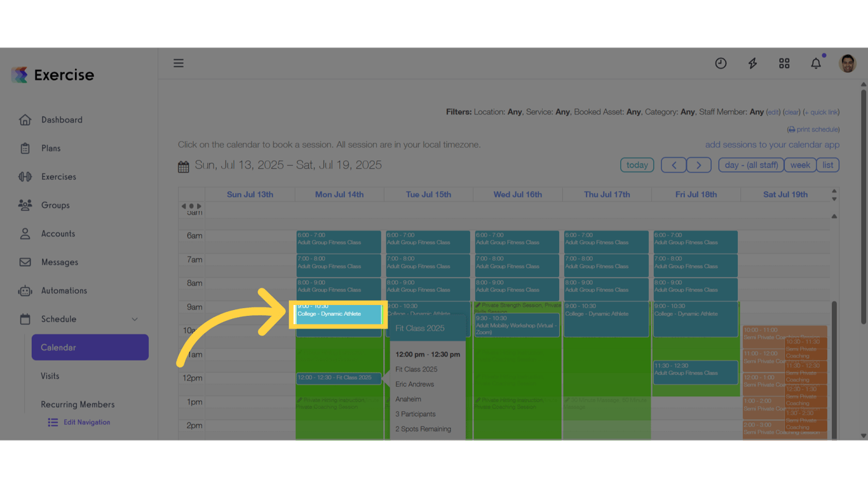Select Visits from the sidebar menu

click(x=50, y=376)
